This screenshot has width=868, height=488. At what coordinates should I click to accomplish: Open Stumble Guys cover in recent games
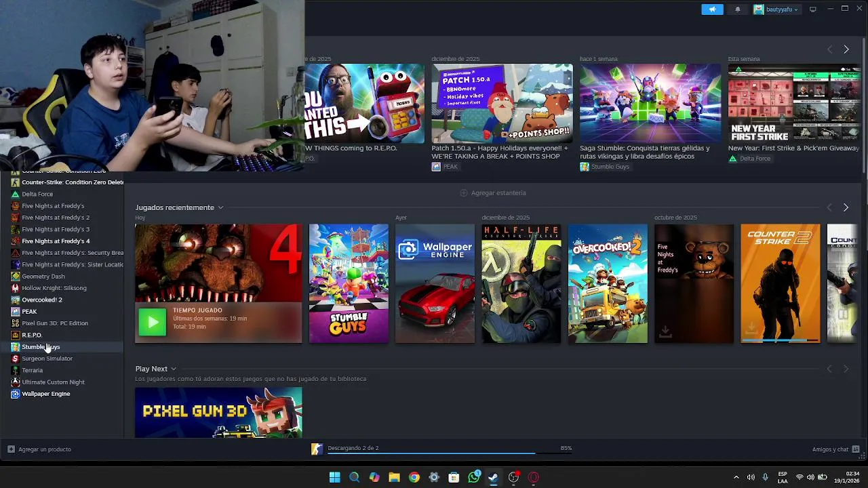pyautogui.click(x=349, y=283)
